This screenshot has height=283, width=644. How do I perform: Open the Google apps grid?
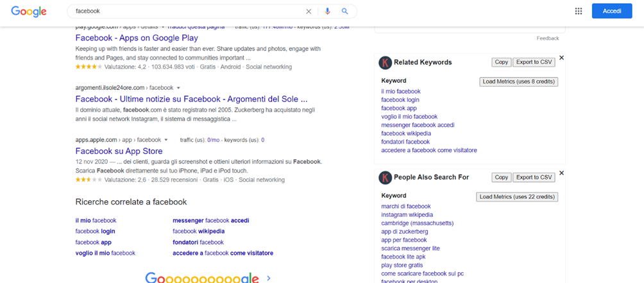coord(579,11)
